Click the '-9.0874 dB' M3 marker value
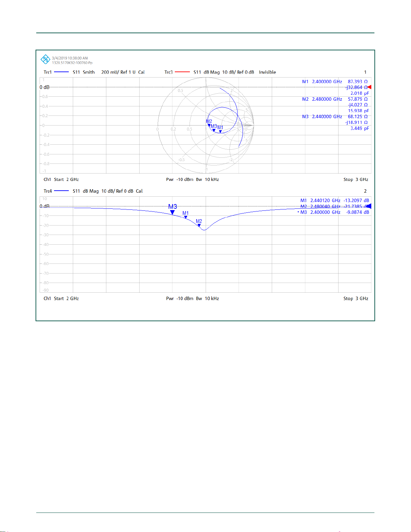Image resolution: width=411 pixels, height=532 pixels. point(358,212)
